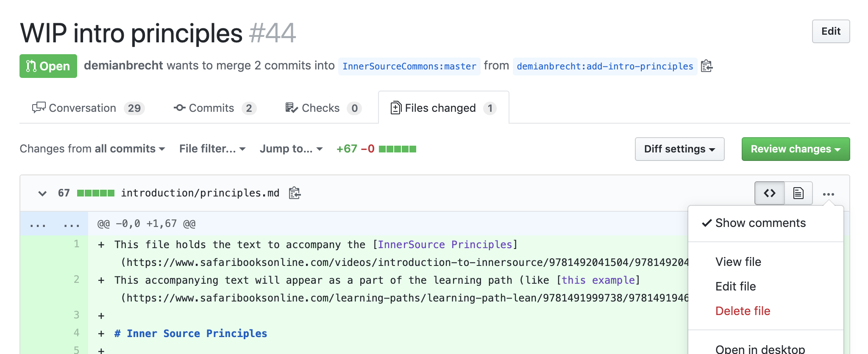Open the demianbrecht:add-intro-principles branch link

pos(605,66)
